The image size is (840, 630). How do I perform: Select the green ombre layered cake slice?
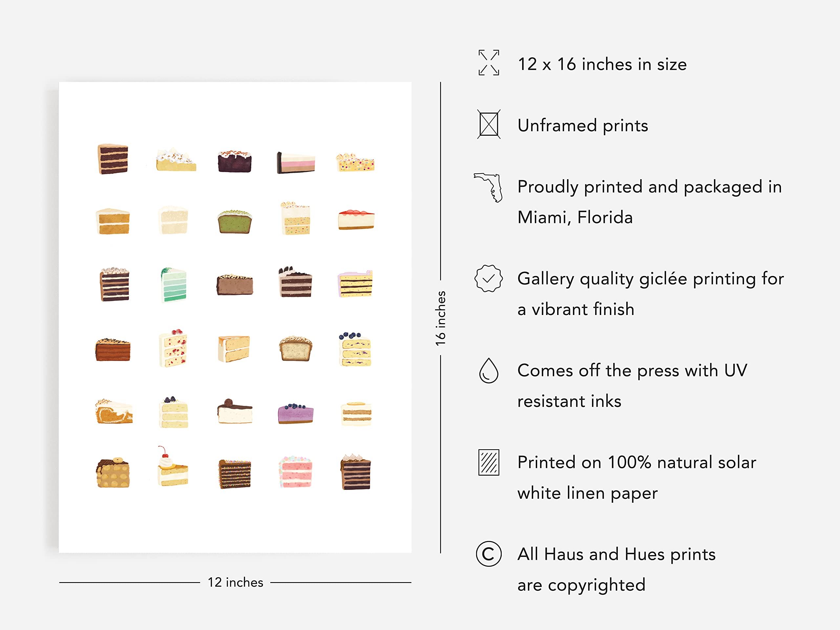point(174,285)
